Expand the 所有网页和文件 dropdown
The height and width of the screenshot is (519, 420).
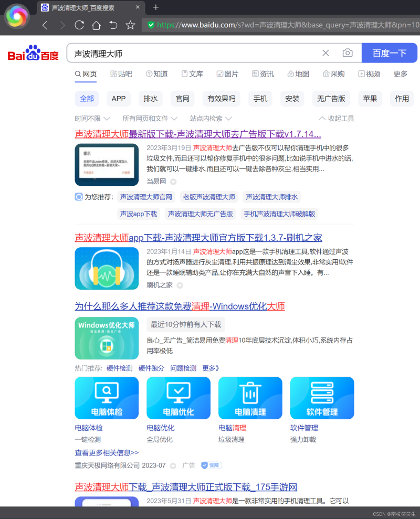150,119
